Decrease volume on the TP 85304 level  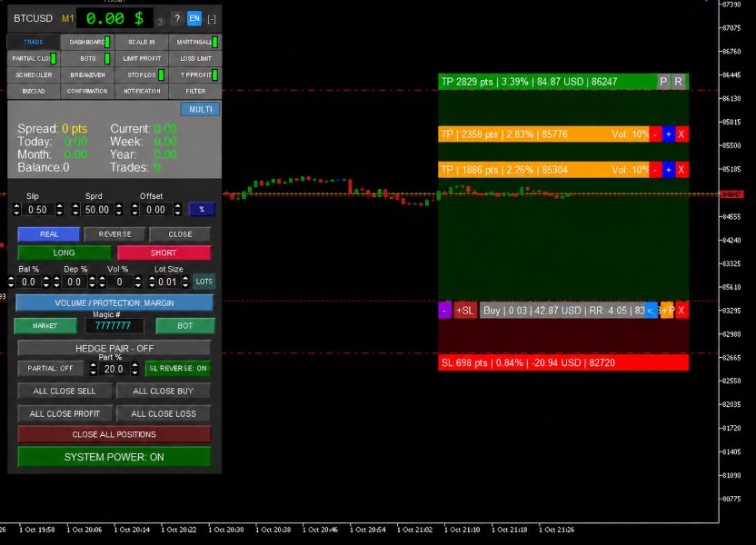[655, 170]
